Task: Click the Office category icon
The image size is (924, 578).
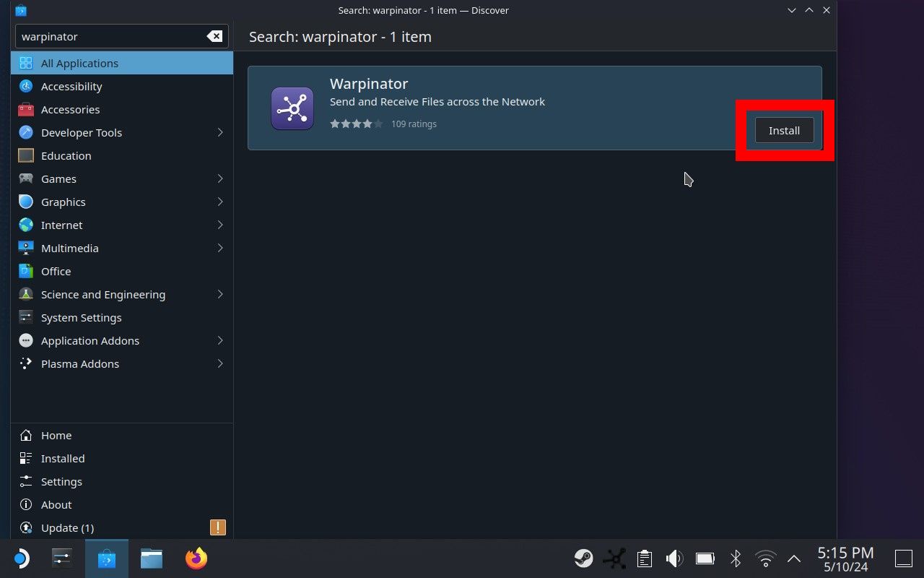Action: (26, 271)
